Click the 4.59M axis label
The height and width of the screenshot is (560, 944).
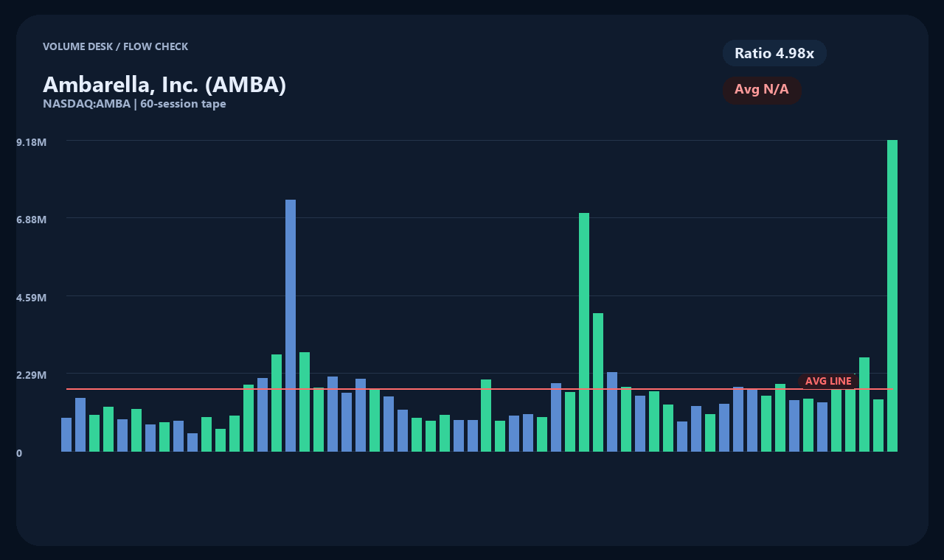32,298
